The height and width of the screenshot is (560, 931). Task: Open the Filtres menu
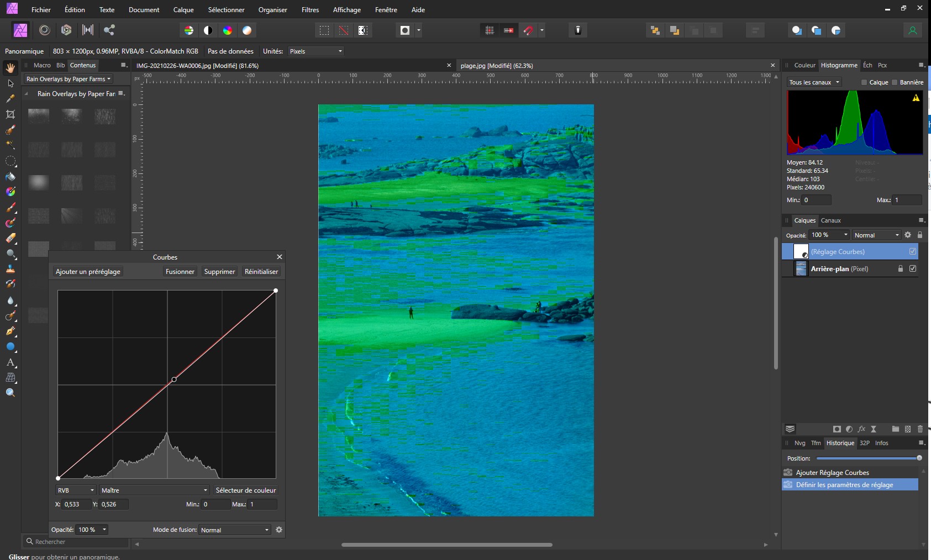tap(310, 10)
